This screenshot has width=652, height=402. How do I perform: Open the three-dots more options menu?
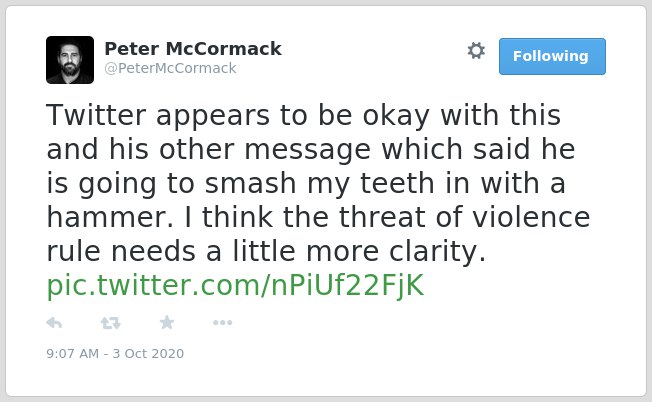tap(222, 323)
